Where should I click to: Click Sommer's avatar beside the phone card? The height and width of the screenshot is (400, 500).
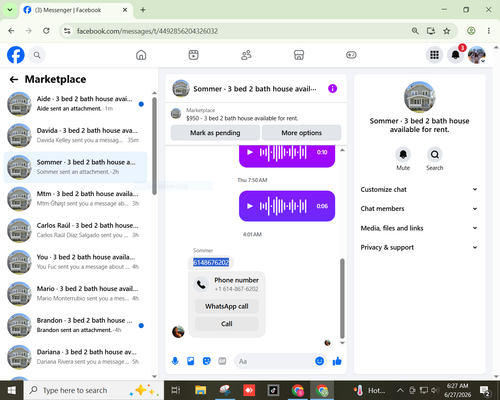coord(178,332)
